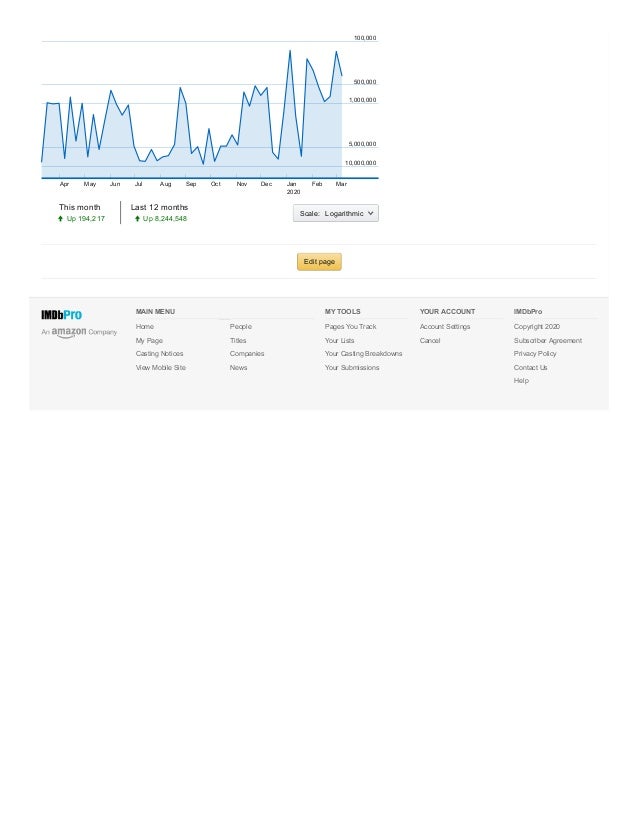Click the 'Last 12 months' label
The image size is (638, 826).
(159, 207)
